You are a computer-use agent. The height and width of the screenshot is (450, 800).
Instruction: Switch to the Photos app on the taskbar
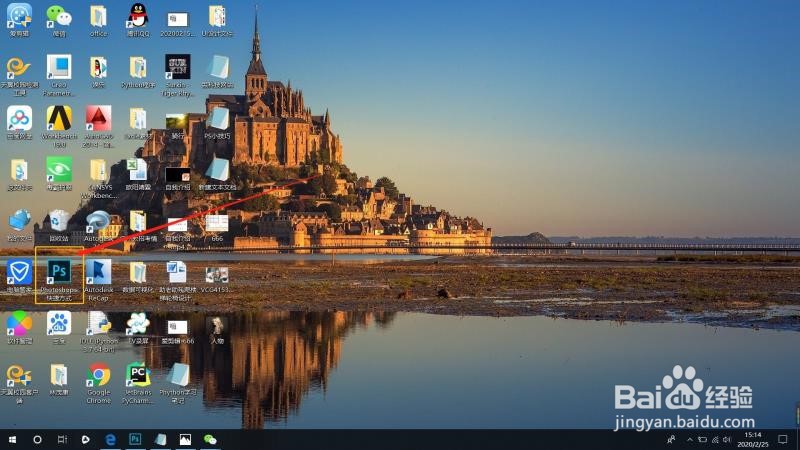185,439
